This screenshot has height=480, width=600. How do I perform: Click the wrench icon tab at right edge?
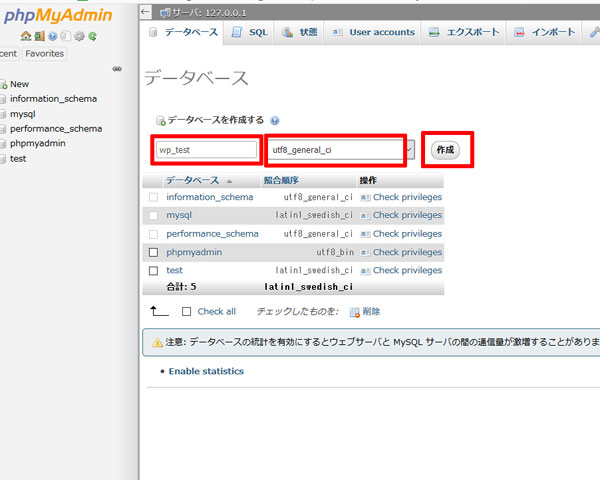(x=594, y=33)
